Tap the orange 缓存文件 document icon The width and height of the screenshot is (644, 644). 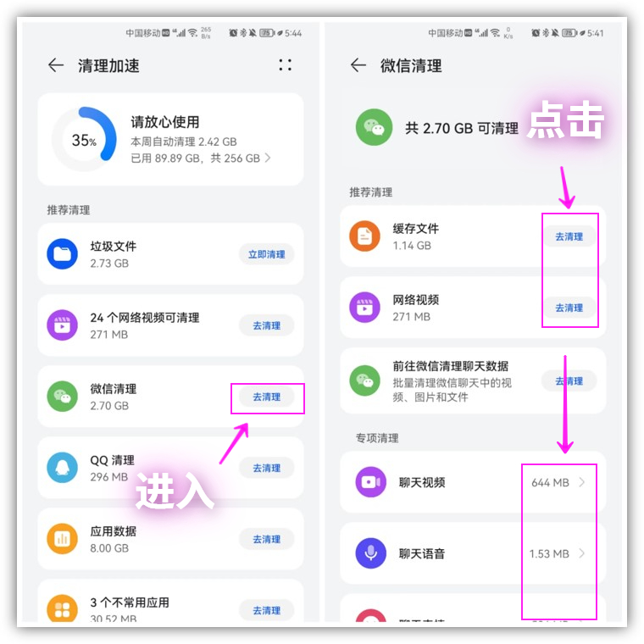pyautogui.click(x=364, y=236)
